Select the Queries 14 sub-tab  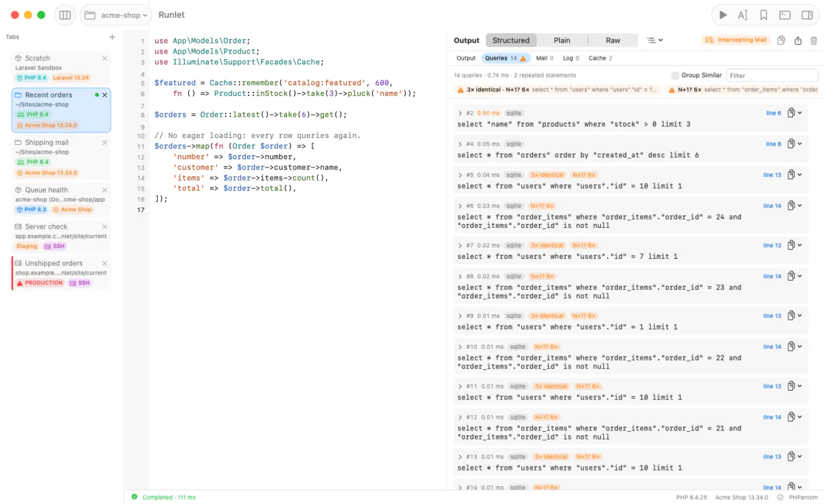coord(506,58)
